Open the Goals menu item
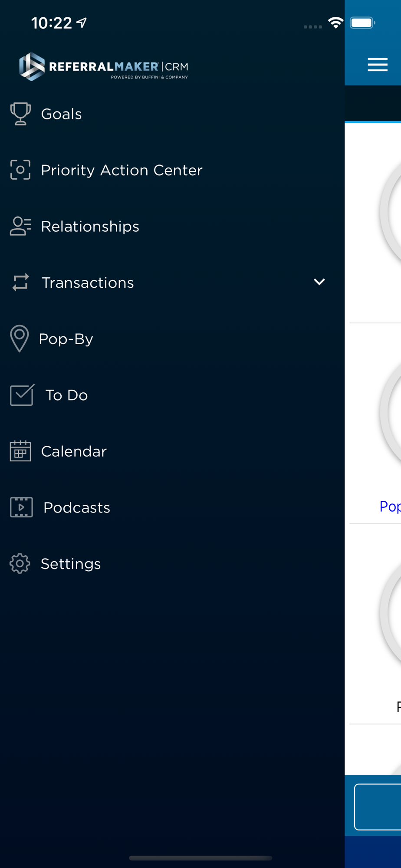Screen dimensions: 401x868 tap(62, 114)
